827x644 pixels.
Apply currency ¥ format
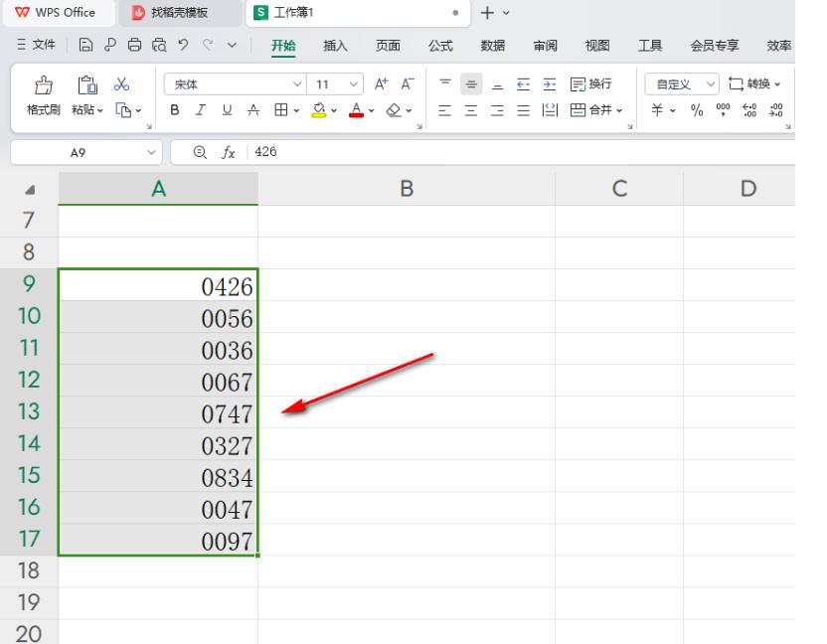657,110
